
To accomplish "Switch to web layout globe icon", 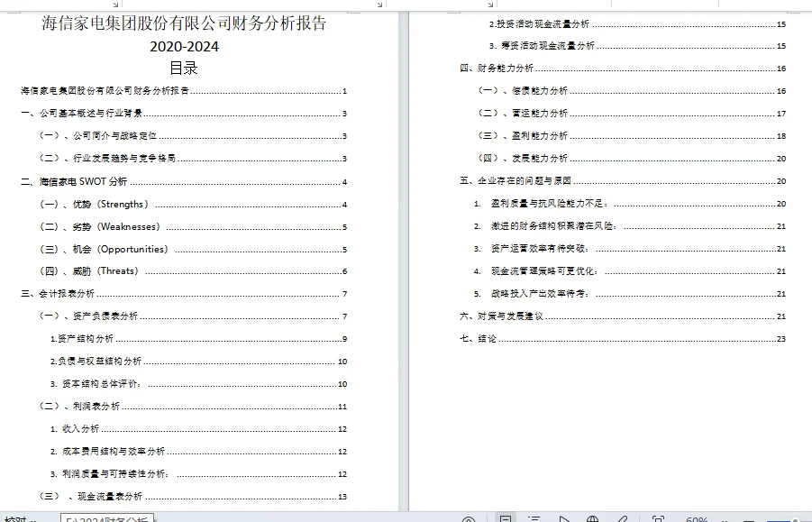I will click(x=592, y=519).
